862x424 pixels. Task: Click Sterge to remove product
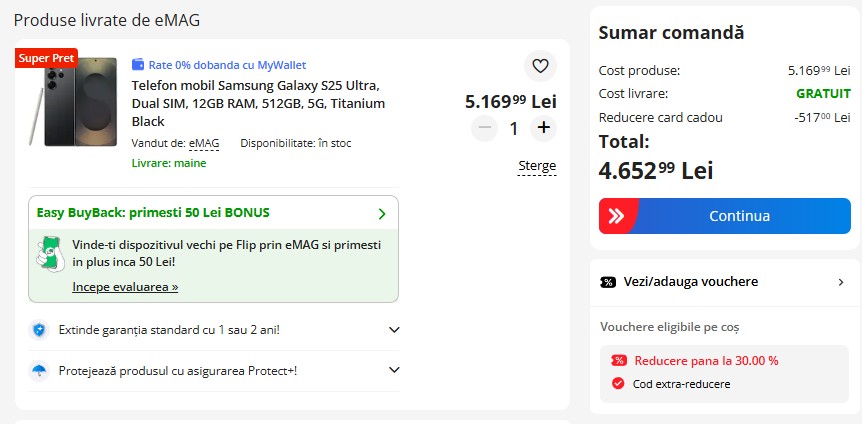click(x=537, y=166)
